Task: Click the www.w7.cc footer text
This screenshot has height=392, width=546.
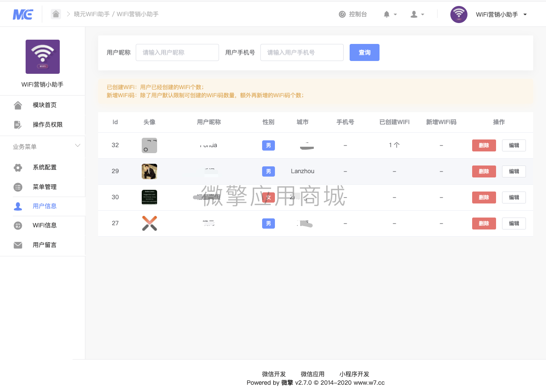Action: tap(369, 383)
